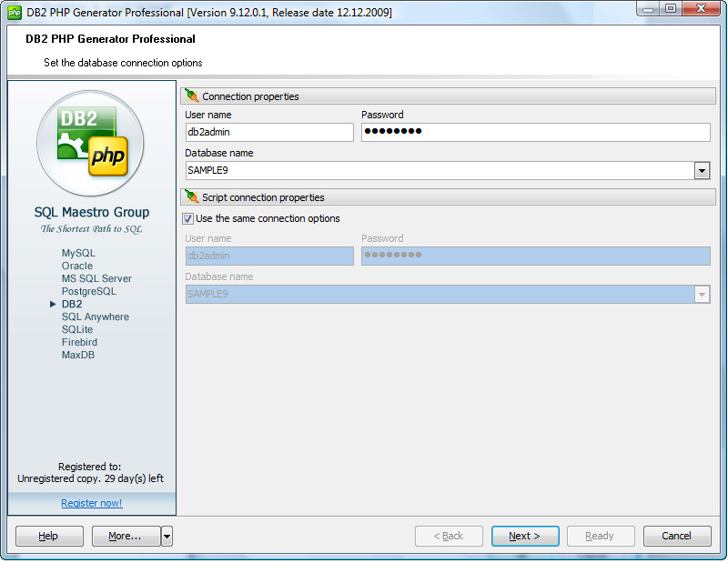Click the Cancel button
Viewport: 728px width, 563px height.
click(677, 537)
